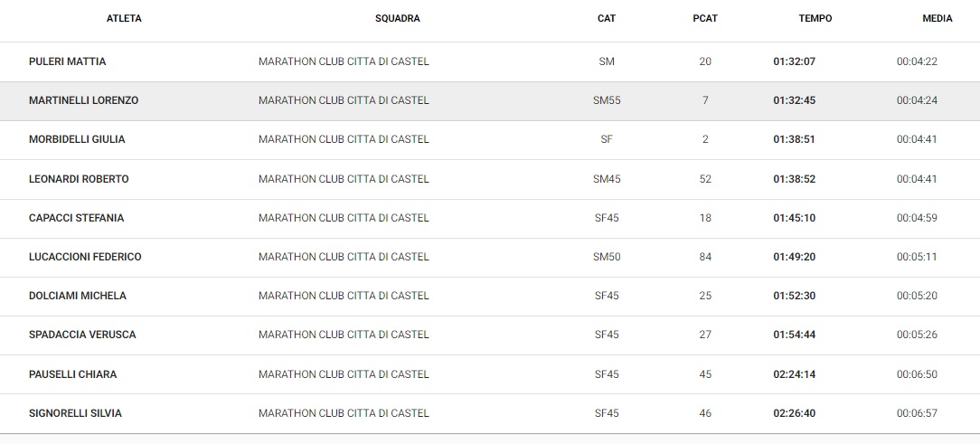980x444 pixels.
Task: Click SM55 category cell
Action: [607, 100]
